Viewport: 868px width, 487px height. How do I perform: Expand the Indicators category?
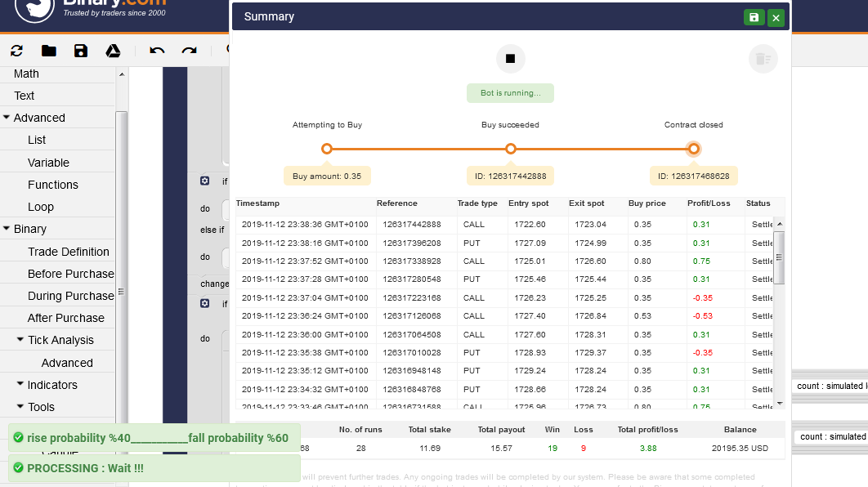(23, 385)
